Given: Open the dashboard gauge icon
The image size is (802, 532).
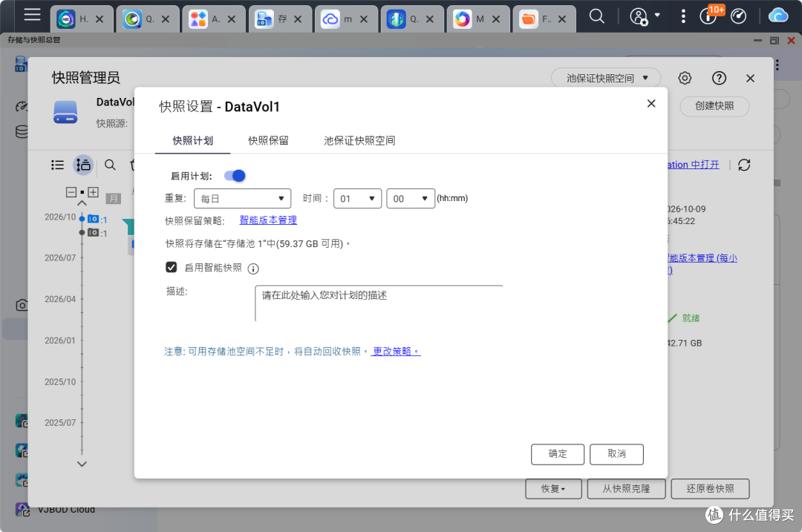Looking at the screenshot, I should coord(738,16).
